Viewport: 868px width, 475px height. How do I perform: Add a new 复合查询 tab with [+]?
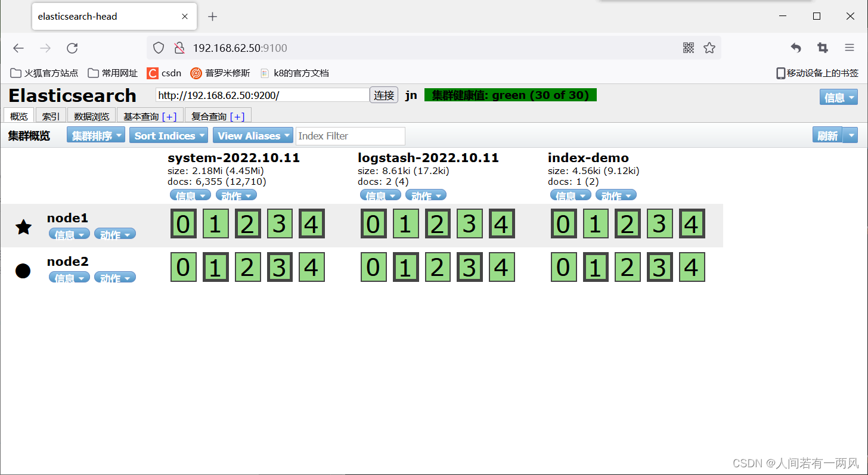pyautogui.click(x=237, y=116)
